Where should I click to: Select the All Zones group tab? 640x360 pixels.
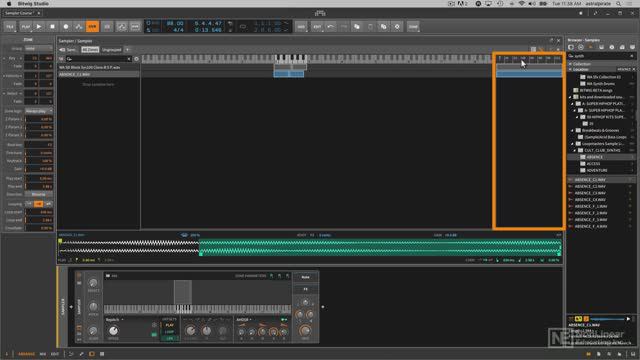90,50
